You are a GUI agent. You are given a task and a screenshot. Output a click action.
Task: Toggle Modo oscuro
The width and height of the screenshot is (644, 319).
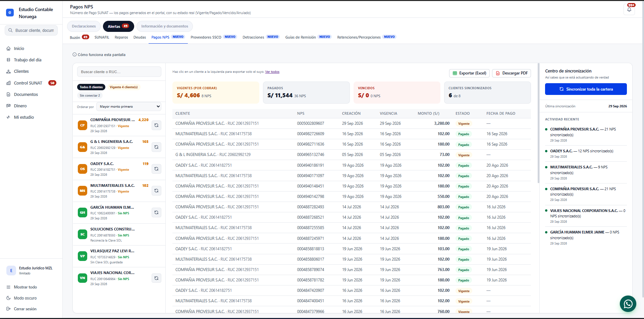[x=25, y=298]
